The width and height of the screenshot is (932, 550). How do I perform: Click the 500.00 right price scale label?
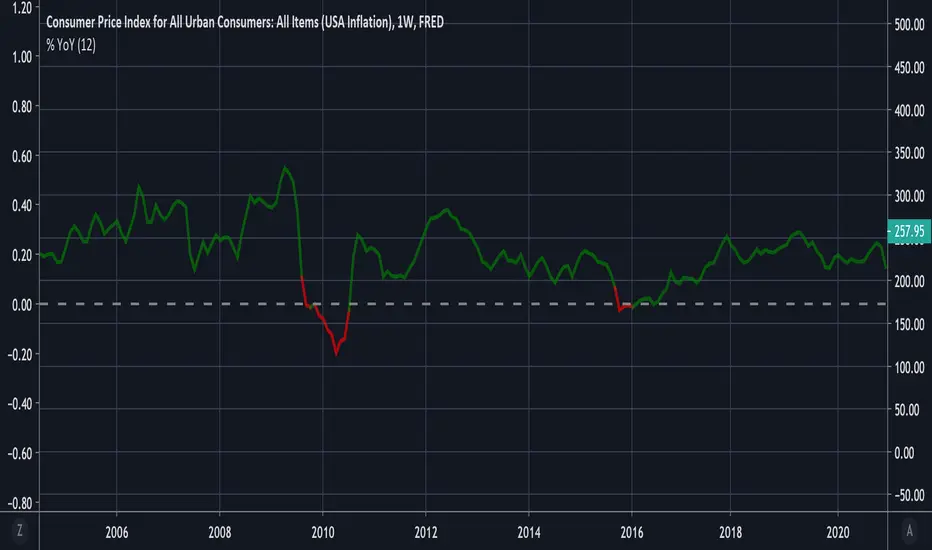(x=909, y=25)
